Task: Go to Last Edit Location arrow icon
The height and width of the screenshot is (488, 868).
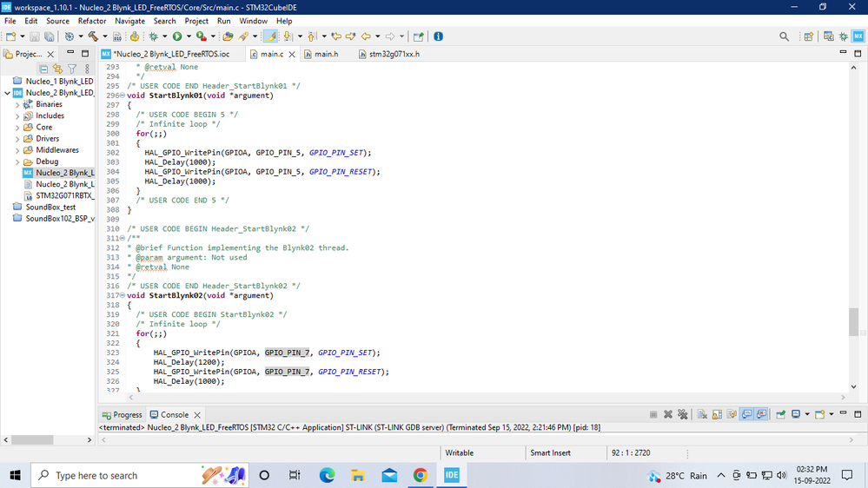Action: [x=336, y=36]
